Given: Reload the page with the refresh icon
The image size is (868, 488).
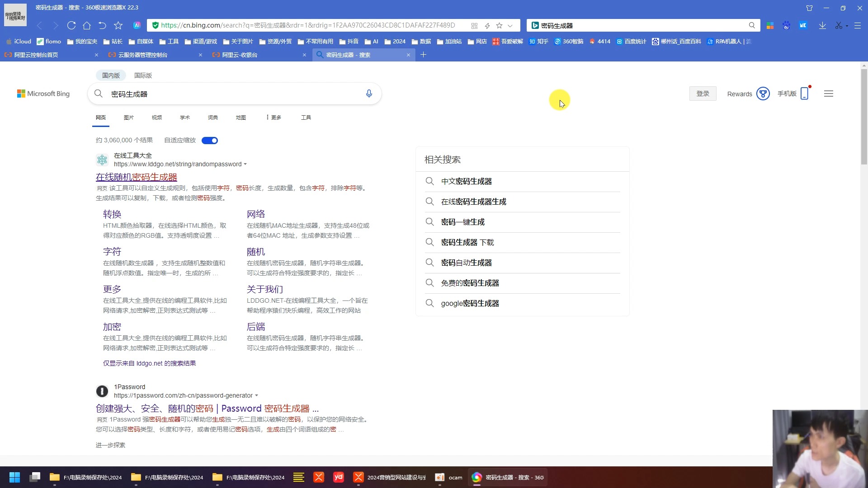Looking at the screenshot, I should [x=71, y=25].
